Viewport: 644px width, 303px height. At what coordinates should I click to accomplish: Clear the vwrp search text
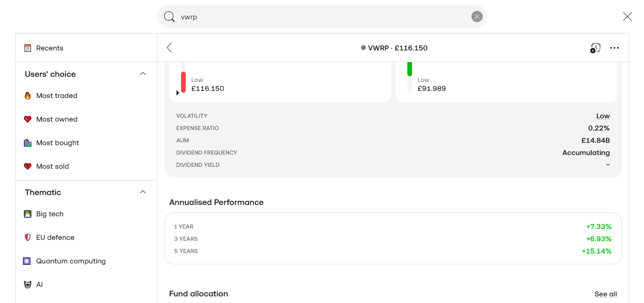(x=477, y=17)
